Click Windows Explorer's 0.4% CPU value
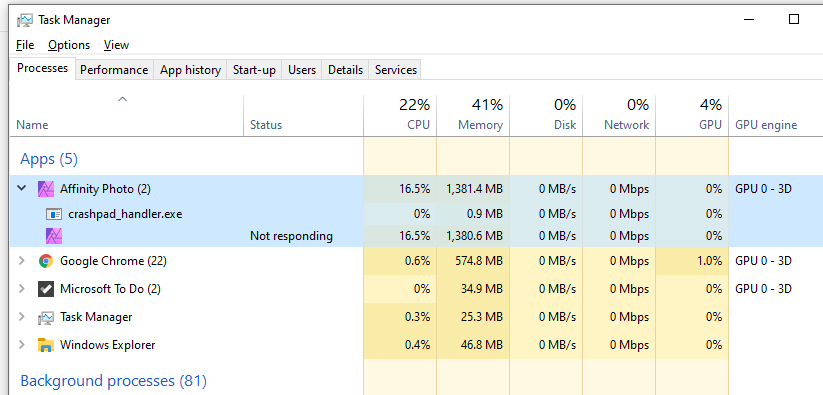 417,345
